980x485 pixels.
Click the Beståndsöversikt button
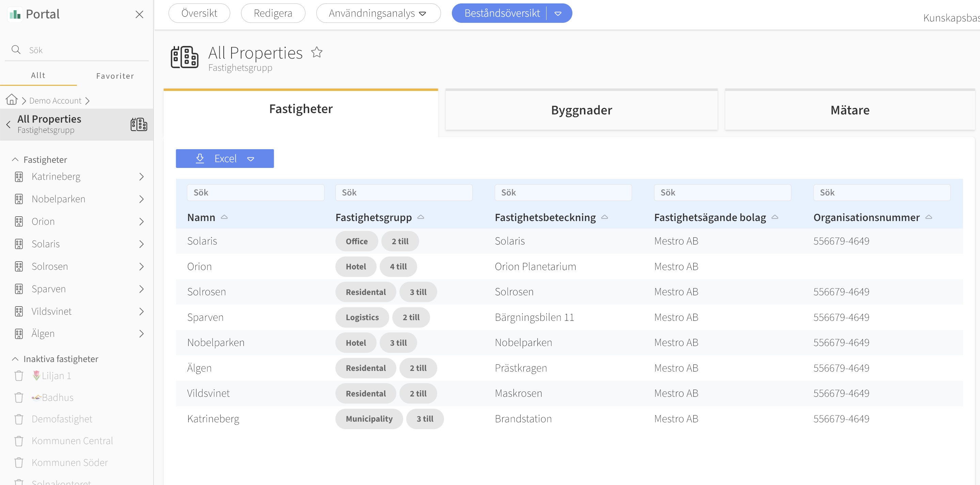click(502, 13)
